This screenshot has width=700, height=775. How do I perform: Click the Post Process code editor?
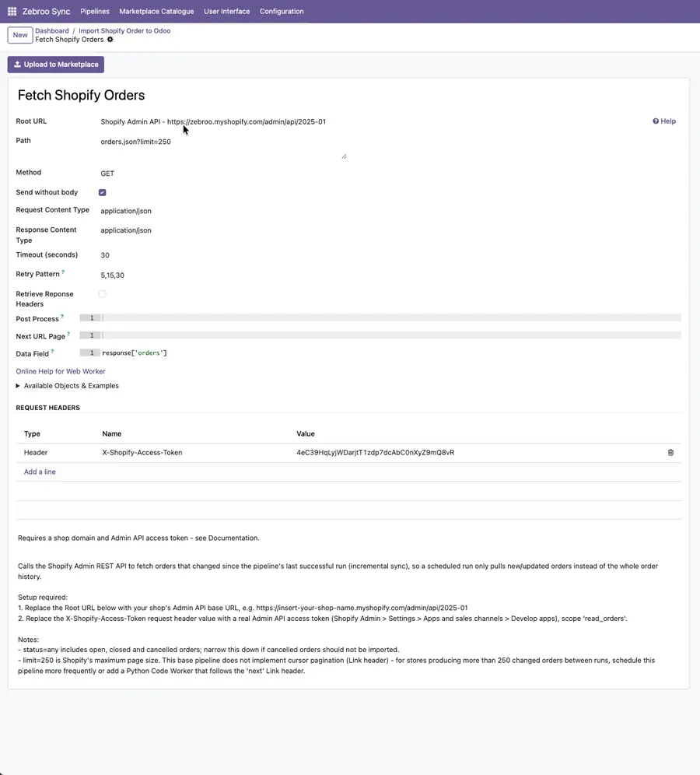[x=380, y=317]
